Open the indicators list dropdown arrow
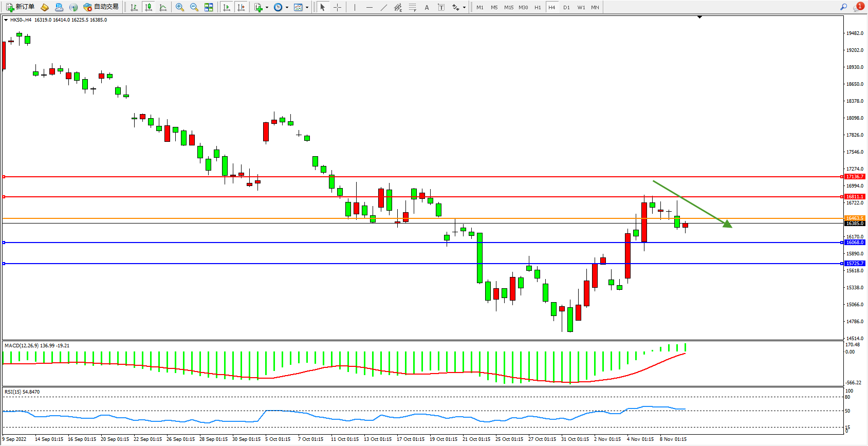868x446 pixels. (267, 7)
